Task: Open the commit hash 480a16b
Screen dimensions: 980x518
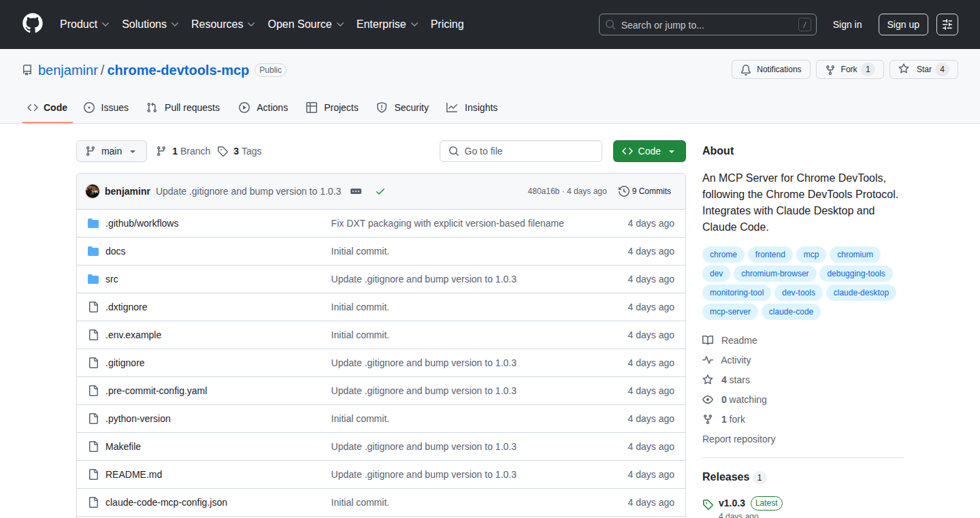Action: pyautogui.click(x=543, y=191)
